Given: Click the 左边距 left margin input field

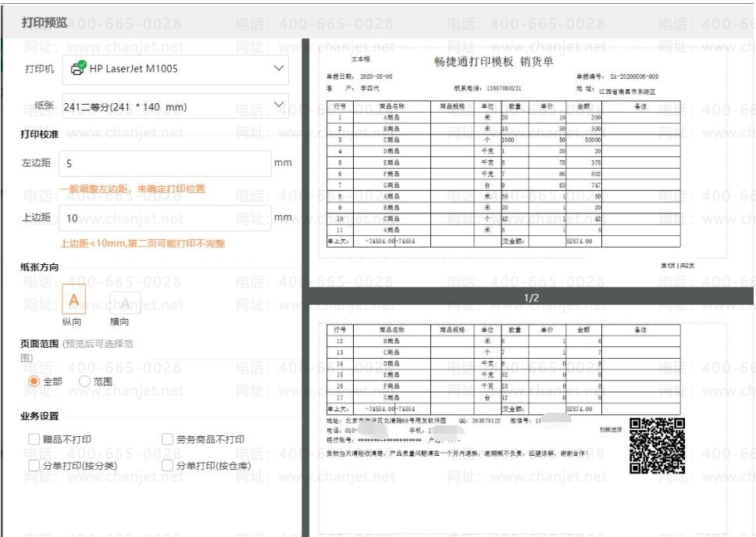Looking at the screenshot, I should (165, 163).
